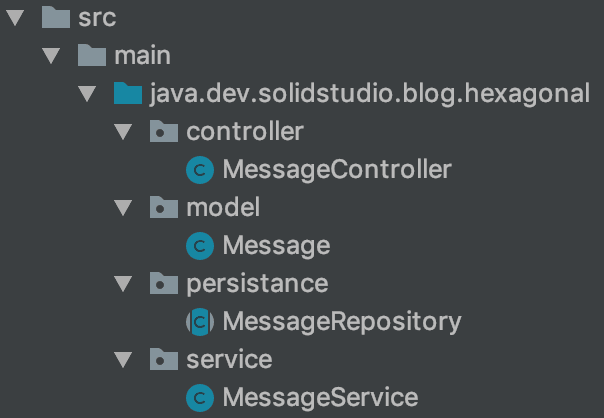
Task: Click the src folder icon
Action: coord(56,18)
